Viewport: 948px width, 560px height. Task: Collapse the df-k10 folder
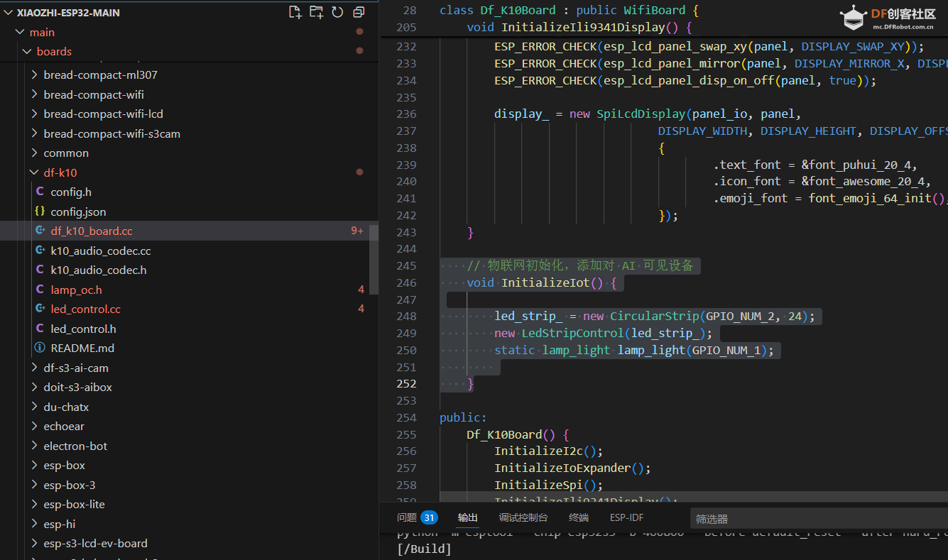[x=35, y=172]
